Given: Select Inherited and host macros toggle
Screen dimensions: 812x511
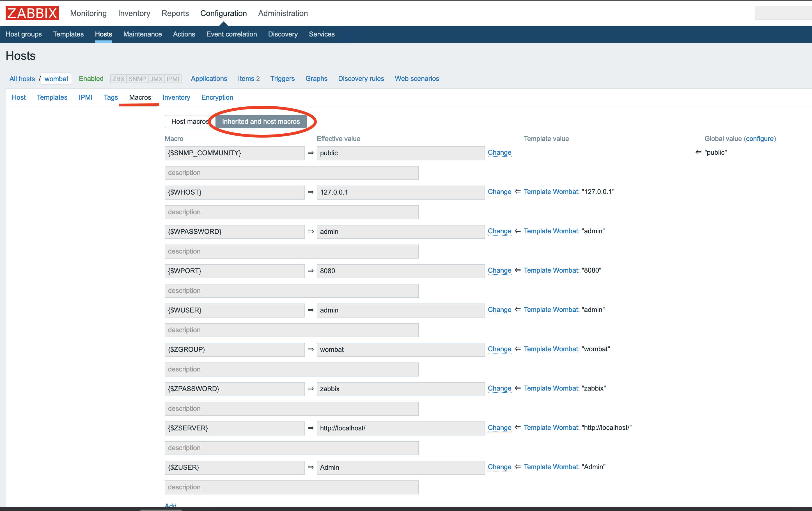Looking at the screenshot, I should tap(261, 122).
